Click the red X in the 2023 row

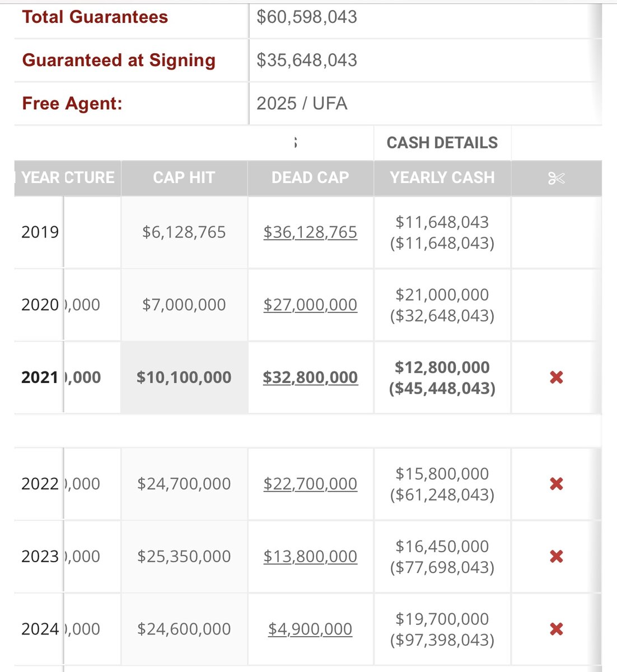pyautogui.click(x=556, y=556)
